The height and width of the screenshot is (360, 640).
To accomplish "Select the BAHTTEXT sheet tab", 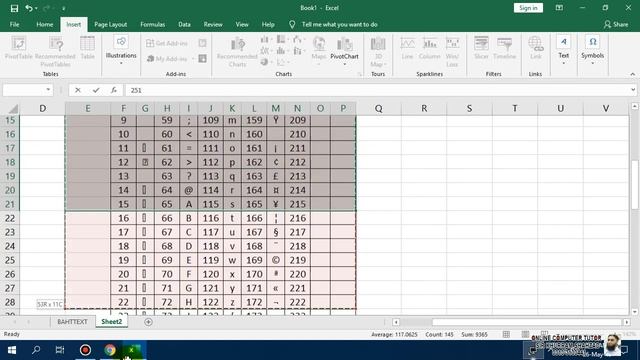I will pos(72,322).
